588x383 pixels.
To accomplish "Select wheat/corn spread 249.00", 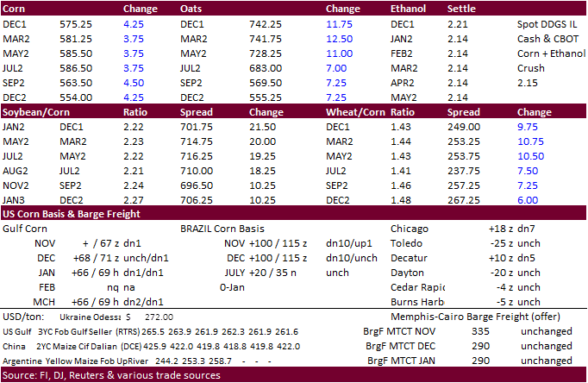I will (x=464, y=127).
